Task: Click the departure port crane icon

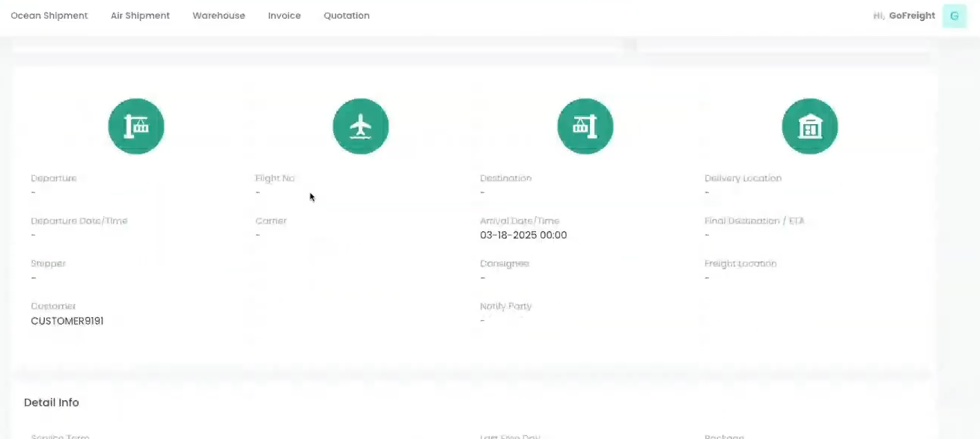Action: (136, 127)
